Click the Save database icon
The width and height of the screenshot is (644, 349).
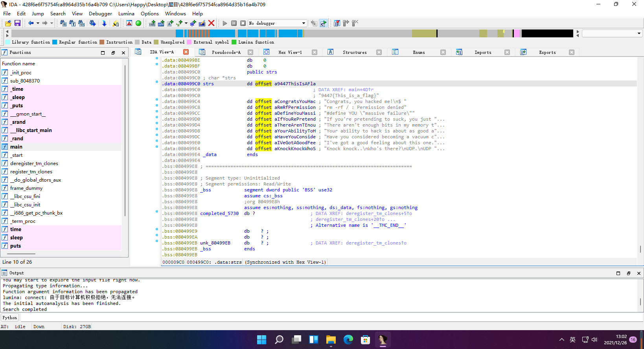click(17, 23)
